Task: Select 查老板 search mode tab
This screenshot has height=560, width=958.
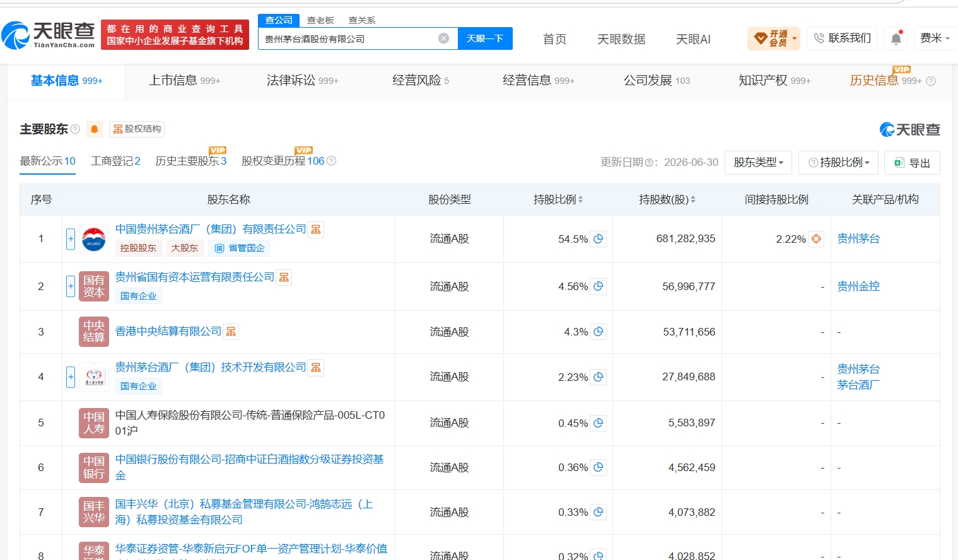Action: click(x=320, y=21)
